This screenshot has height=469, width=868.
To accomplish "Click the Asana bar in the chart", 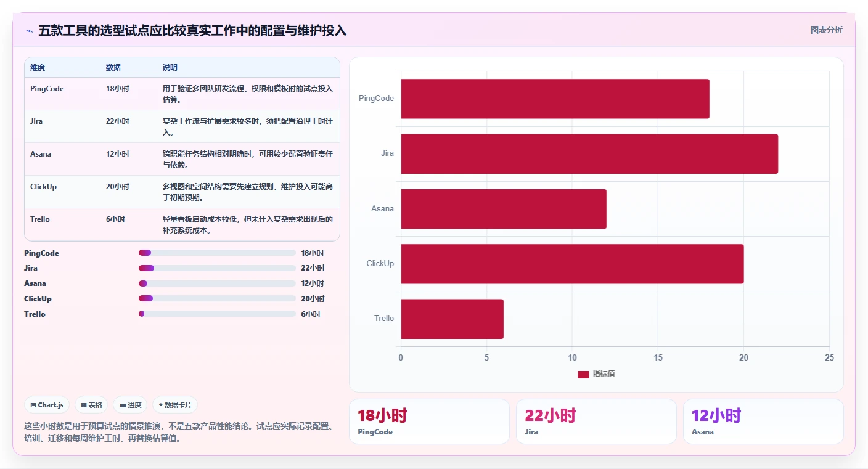I will point(504,209).
